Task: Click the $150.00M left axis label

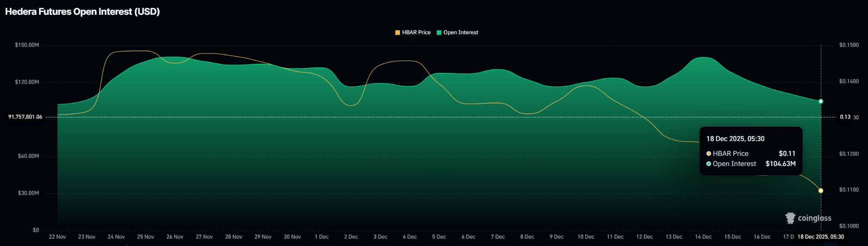Action: point(27,45)
